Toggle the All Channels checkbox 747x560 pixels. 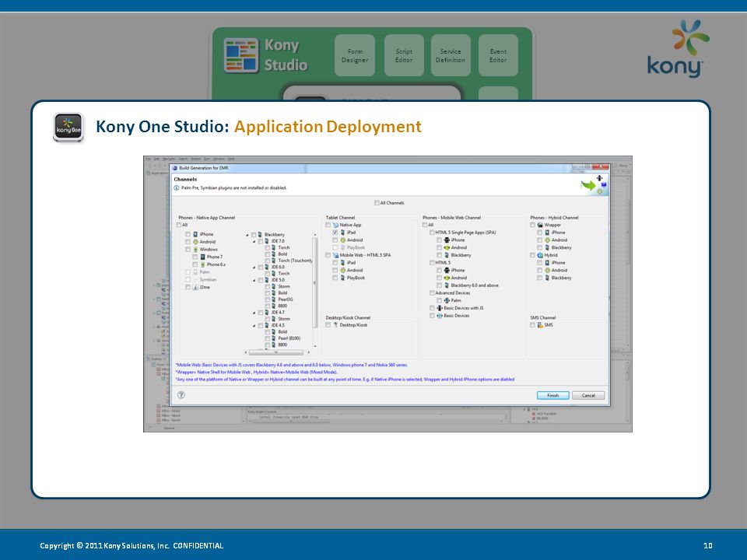tap(377, 203)
